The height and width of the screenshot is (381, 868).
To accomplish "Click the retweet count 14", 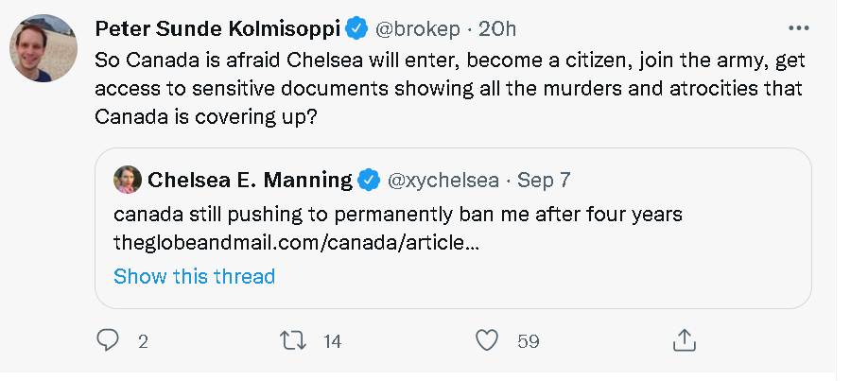I will click(x=332, y=341).
